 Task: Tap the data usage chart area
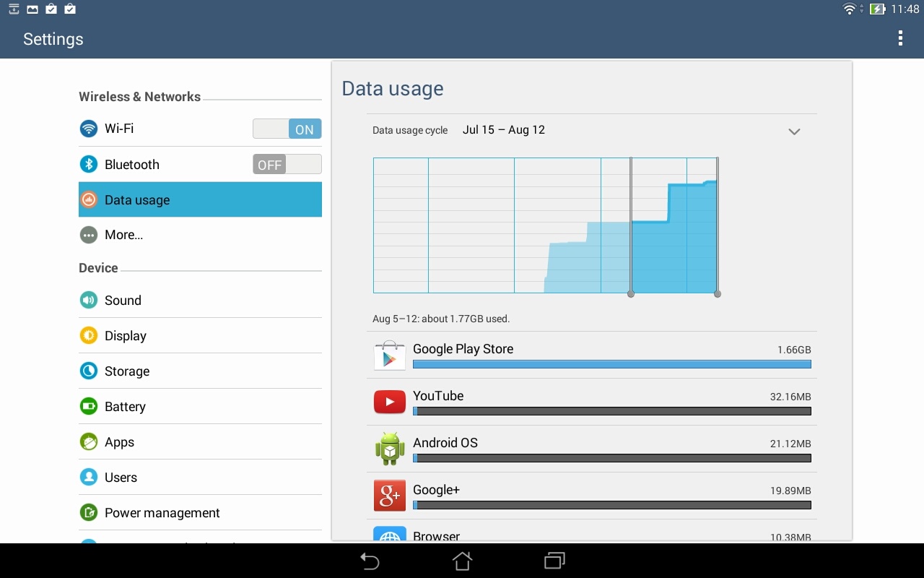545,225
